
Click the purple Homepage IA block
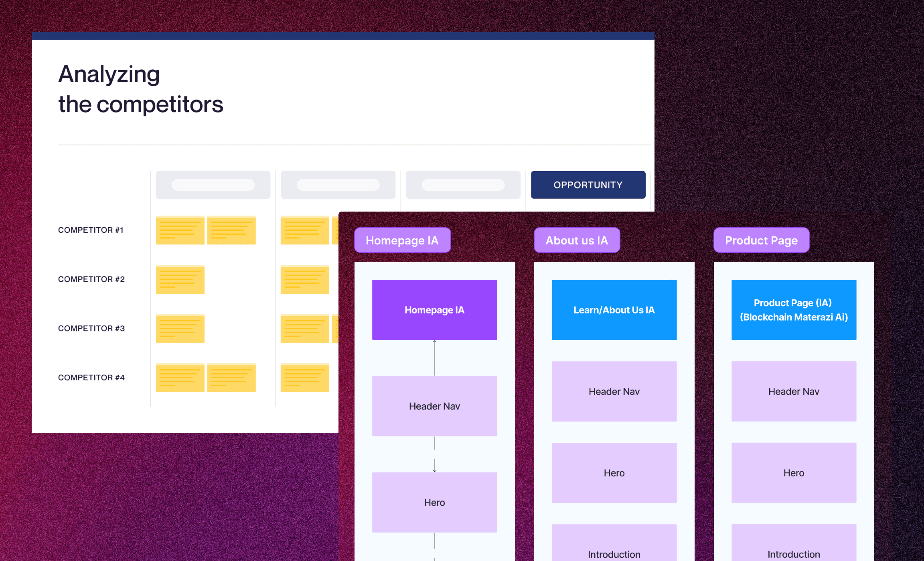coord(434,310)
